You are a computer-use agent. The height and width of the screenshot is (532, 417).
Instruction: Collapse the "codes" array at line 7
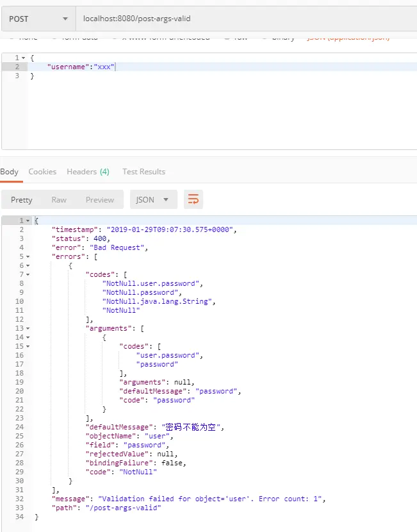point(28,274)
